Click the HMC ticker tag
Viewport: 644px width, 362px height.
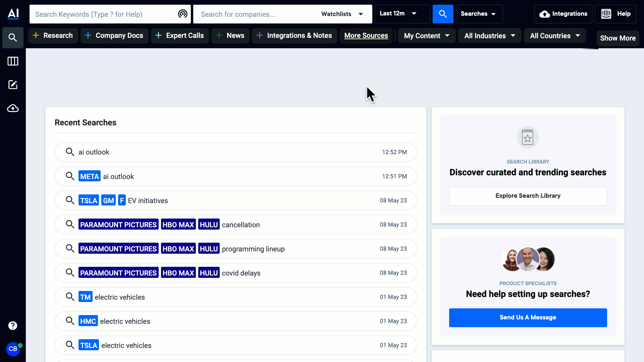88,321
